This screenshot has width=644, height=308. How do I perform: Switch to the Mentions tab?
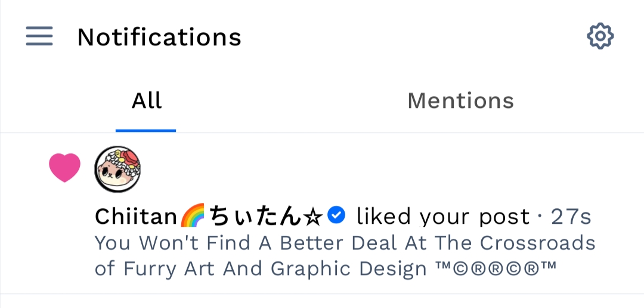click(460, 101)
